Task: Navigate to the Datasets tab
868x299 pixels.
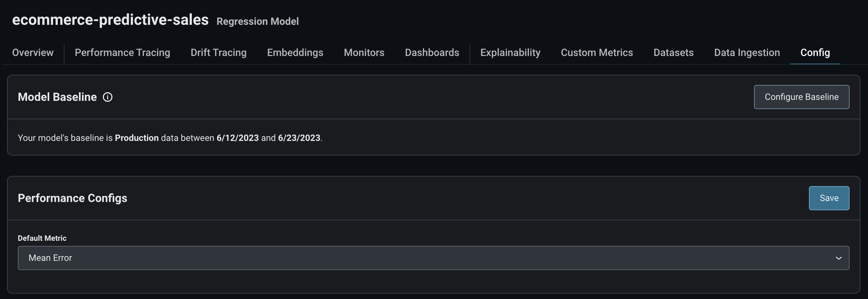Action: 673,53
